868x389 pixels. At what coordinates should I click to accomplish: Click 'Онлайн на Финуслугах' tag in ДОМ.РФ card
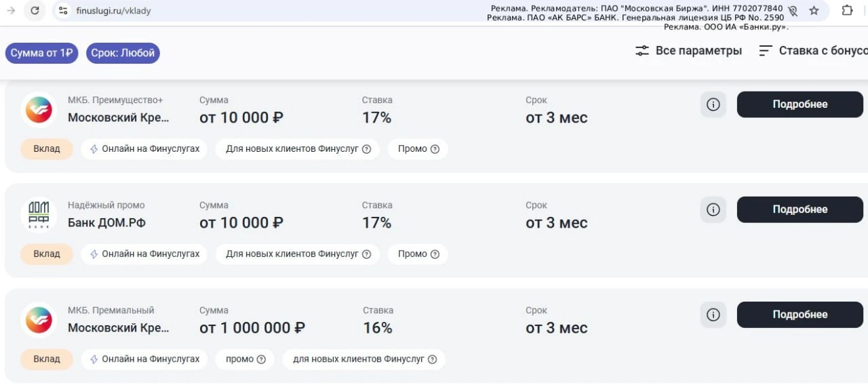[144, 254]
